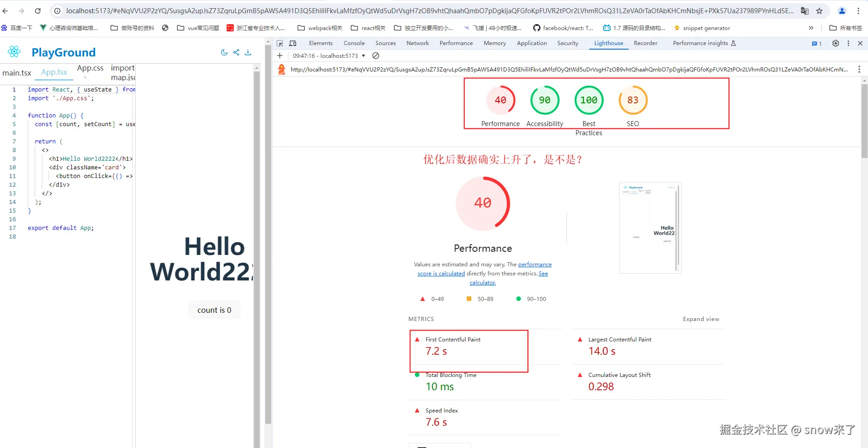Click the browser address bar URL
This screenshot has width=868, height=448.
coord(429,11)
